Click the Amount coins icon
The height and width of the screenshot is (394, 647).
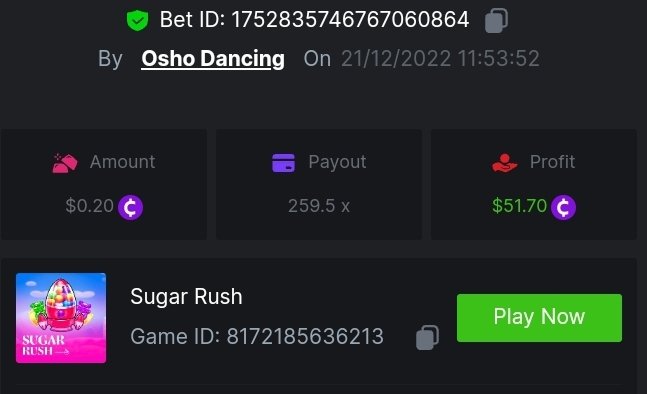pos(65,163)
